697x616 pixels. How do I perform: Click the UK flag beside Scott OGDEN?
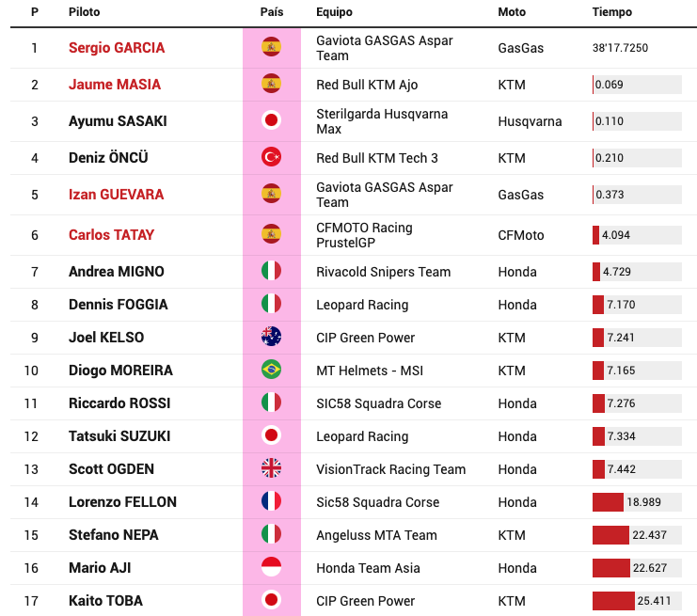click(x=271, y=468)
